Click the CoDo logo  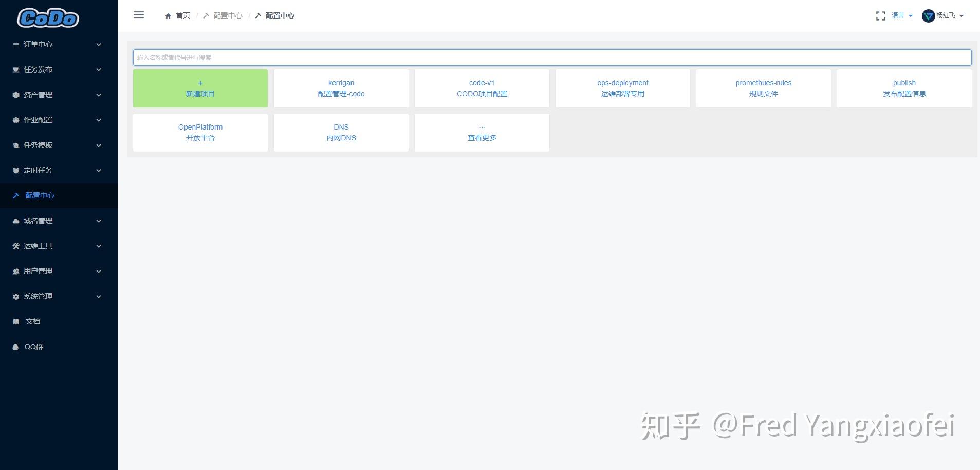click(x=47, y=18)
